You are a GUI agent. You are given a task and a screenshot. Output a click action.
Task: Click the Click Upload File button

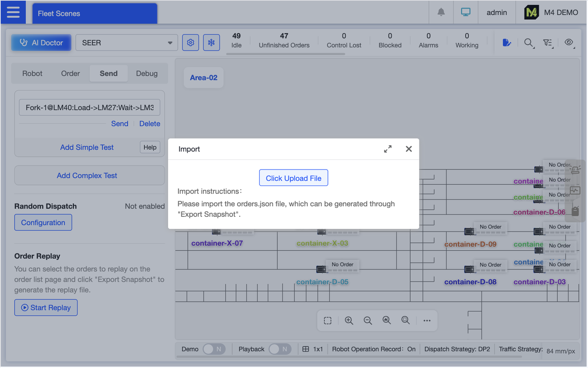point(294,178)
